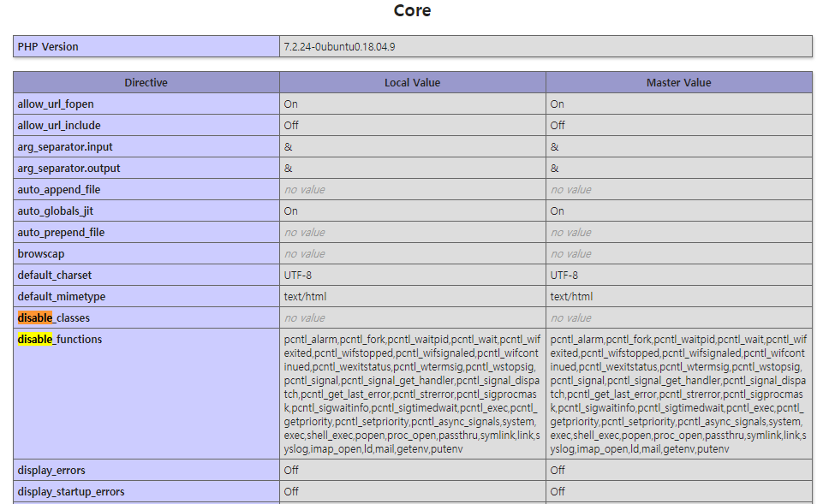Click display_startup_errors master value Off

558,492
